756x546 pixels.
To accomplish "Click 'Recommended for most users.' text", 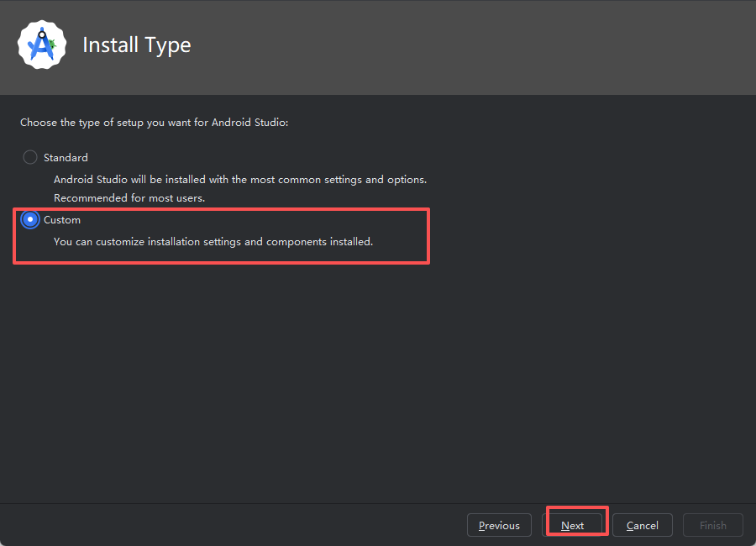I will 129,197.
